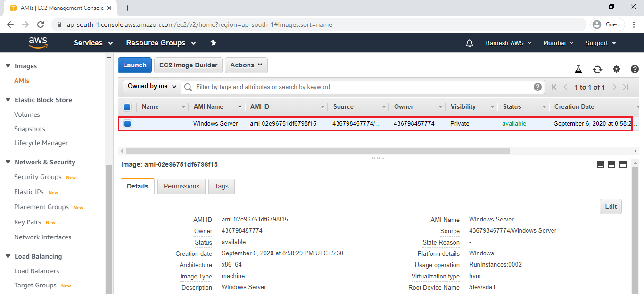Open Network Interfaces in the sidebar
Viewport: 644px width, 294px height.
click(x=42, y=237)
